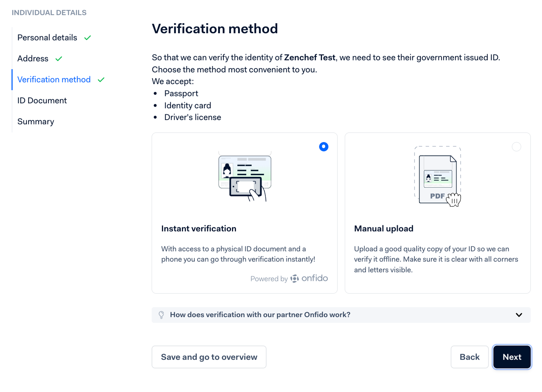Image resolution: width=542 pixels, height=392 pixels.
Task: Go to the Address step
Action: (33, 59)
